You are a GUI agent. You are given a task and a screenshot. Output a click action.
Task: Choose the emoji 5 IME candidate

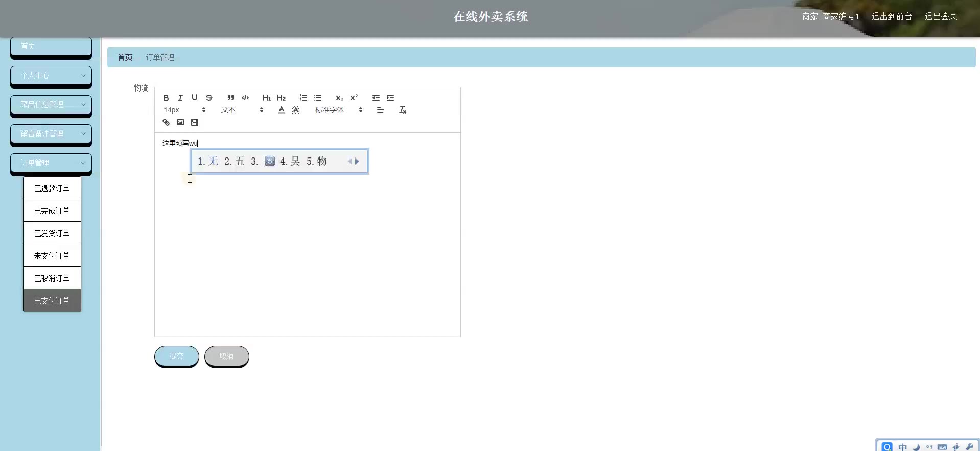click(x=263, y=162)
